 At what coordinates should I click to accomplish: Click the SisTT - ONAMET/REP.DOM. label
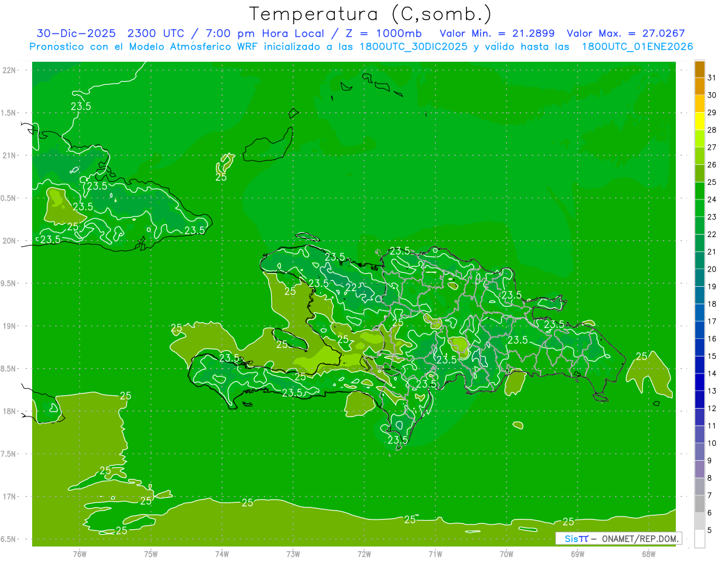coord(619,538)
